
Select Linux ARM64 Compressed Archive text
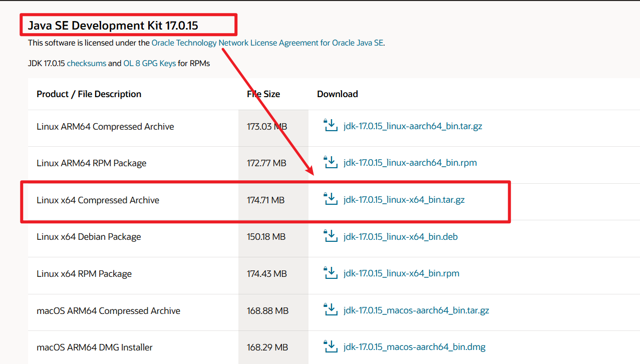(x=105, y=127)
